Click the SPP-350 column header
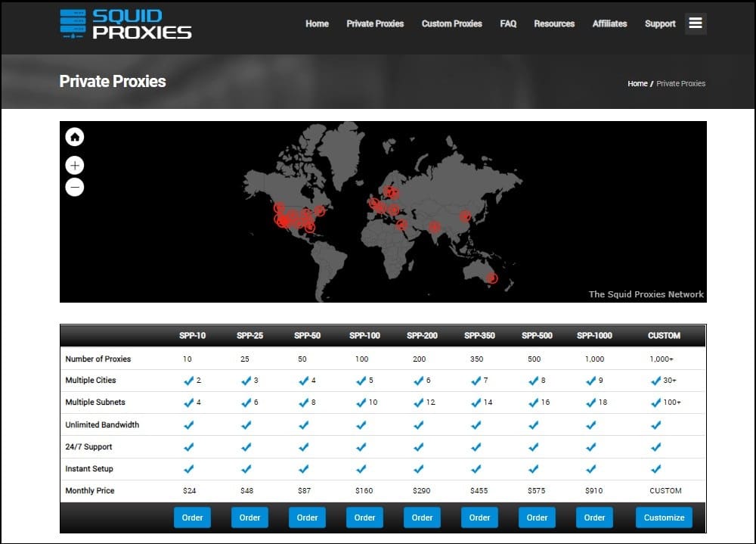This screenshot has width=756, height=544. [479, 335]
